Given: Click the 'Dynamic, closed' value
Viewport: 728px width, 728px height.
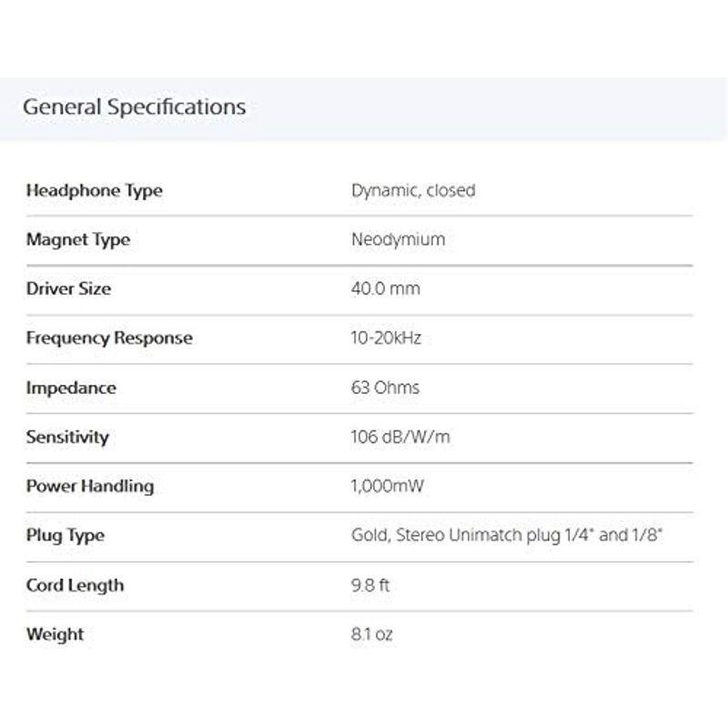Looking at the screenshot, I should pos(413,191).
